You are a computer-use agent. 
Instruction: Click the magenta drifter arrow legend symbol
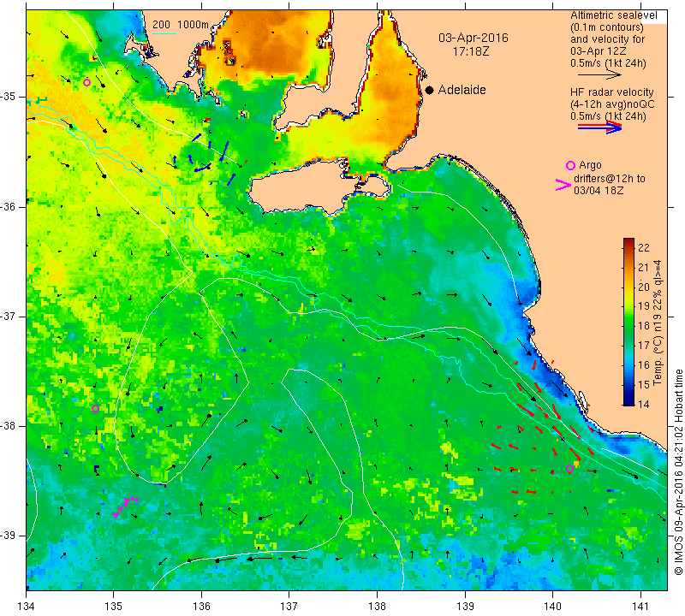pyautogui.click(x=563, y=185)
